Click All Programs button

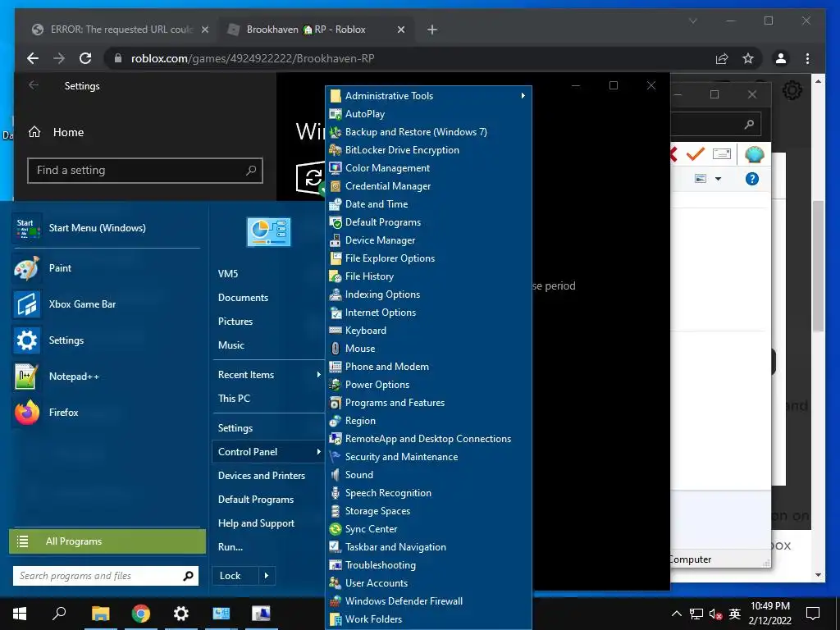pyautogui.click(x=107, y=541)
